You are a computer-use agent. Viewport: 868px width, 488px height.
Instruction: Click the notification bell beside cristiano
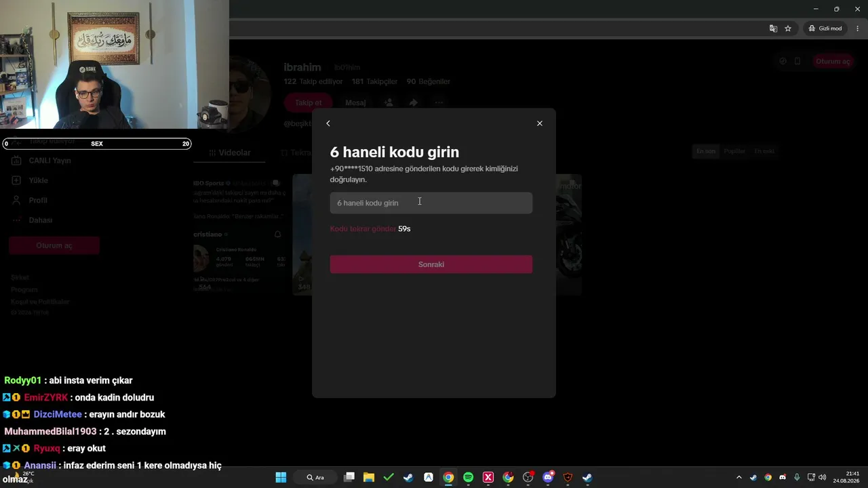277,235
